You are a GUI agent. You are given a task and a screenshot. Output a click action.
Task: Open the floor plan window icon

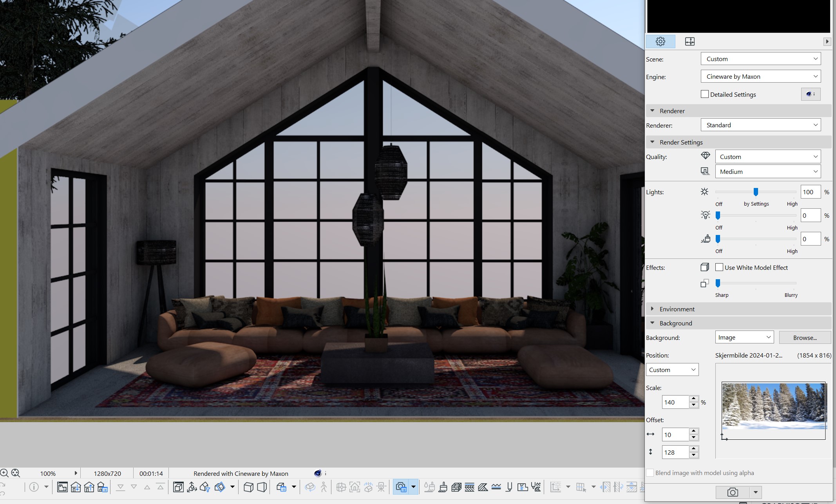[62, 487]
